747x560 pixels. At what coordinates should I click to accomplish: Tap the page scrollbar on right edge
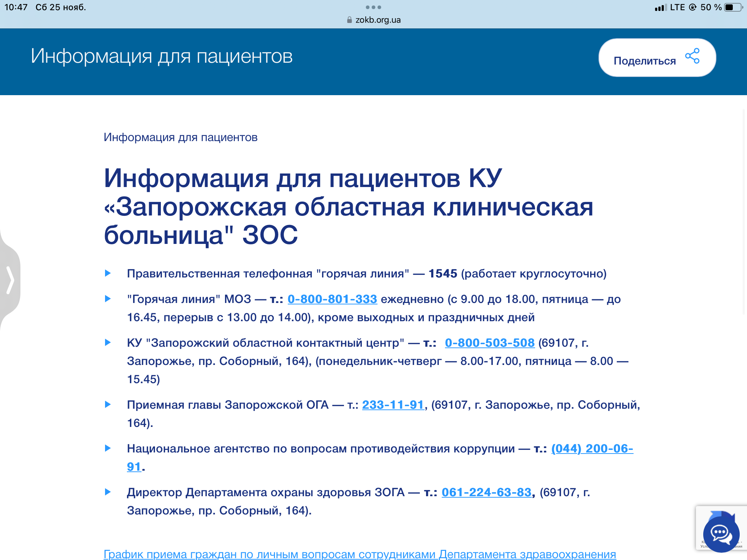(744, 211)
